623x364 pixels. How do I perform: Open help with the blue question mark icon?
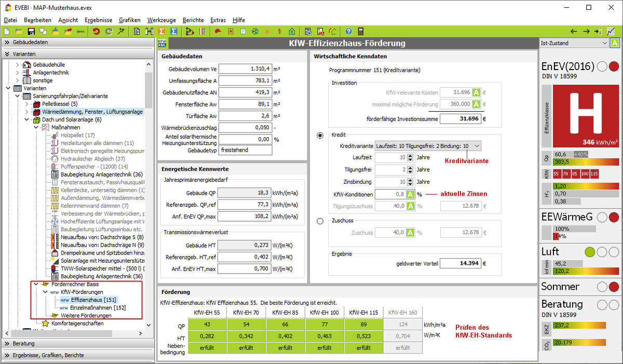click(348, 31)
